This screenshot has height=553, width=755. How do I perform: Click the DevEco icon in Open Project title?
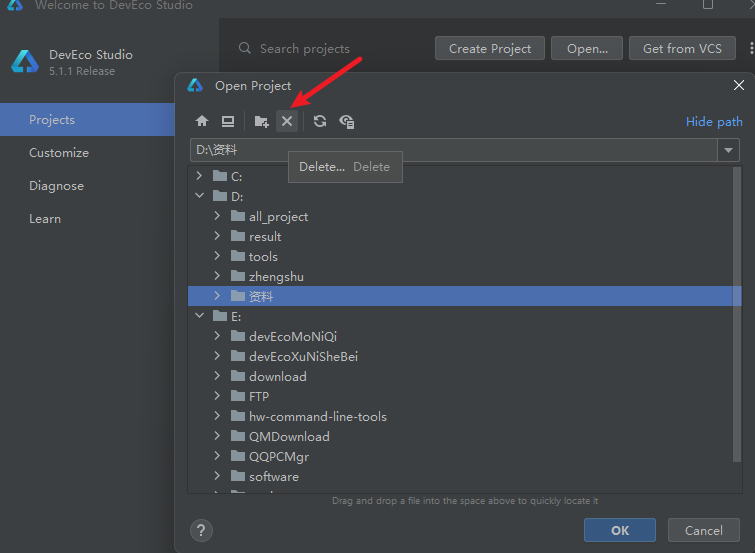195,85
